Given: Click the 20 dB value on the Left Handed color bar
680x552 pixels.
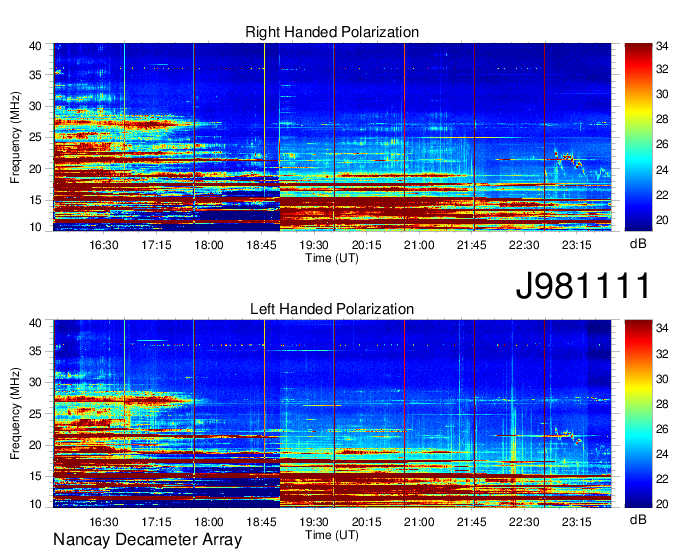Looking at the screenshot, I should (x=662, y=504).
